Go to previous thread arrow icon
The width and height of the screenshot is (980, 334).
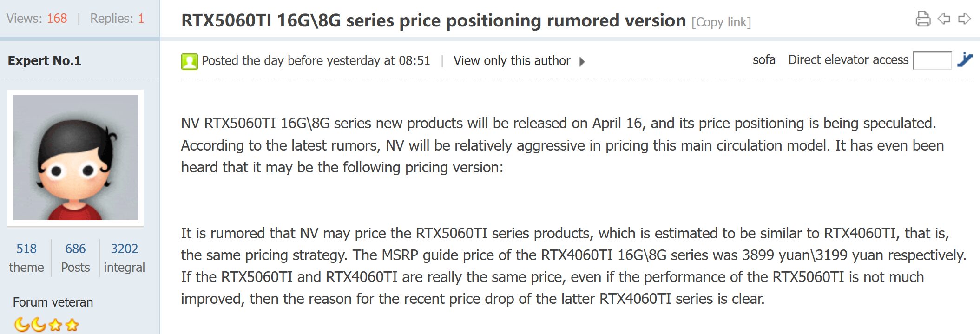(944, 19)
